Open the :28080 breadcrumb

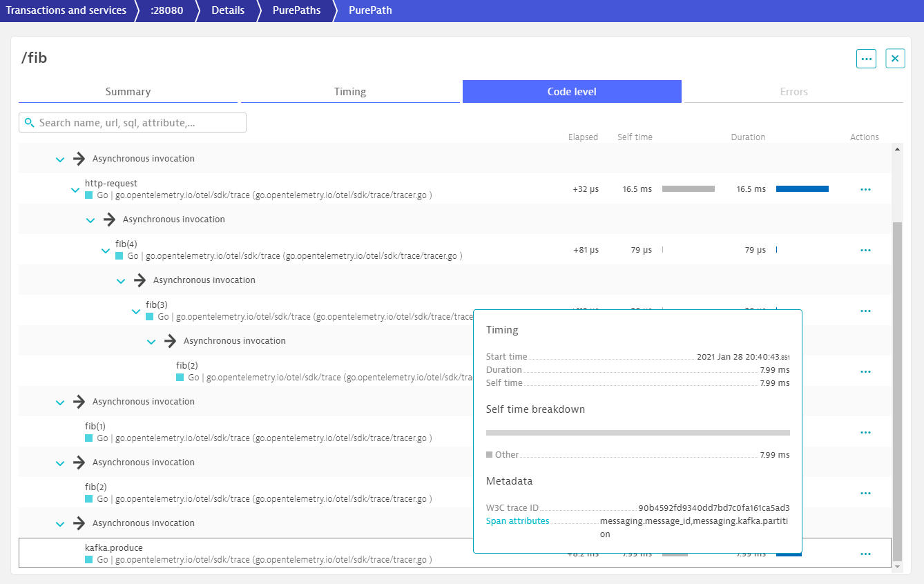pos(166,10)
